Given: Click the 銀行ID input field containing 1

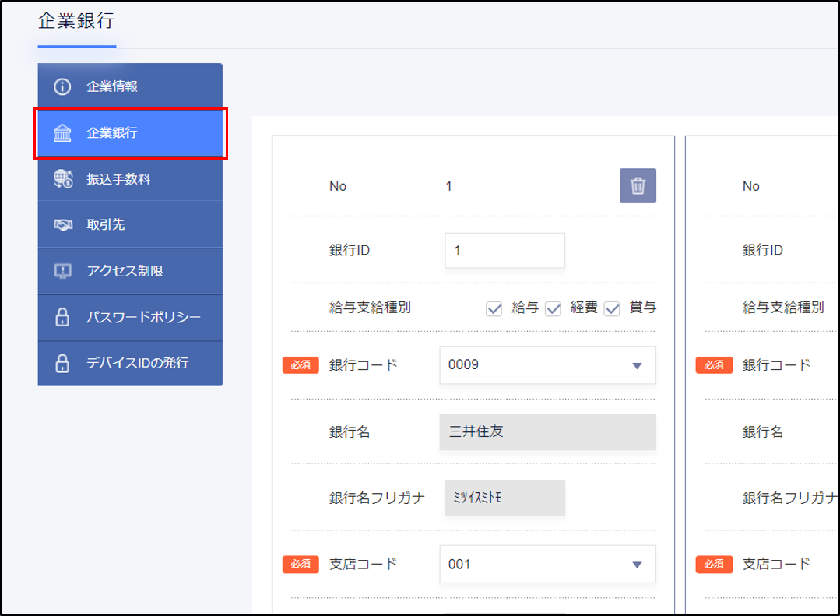Looking at the screenshot, I should click(x=504, y=250).
